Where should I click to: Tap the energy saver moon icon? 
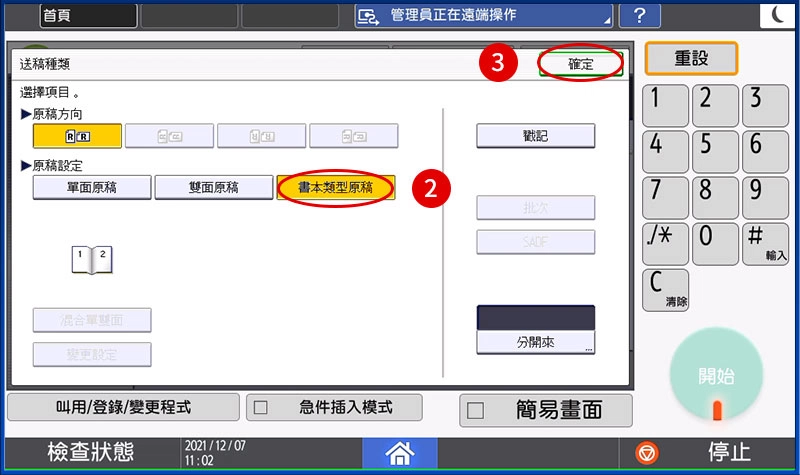coord(778,15)
